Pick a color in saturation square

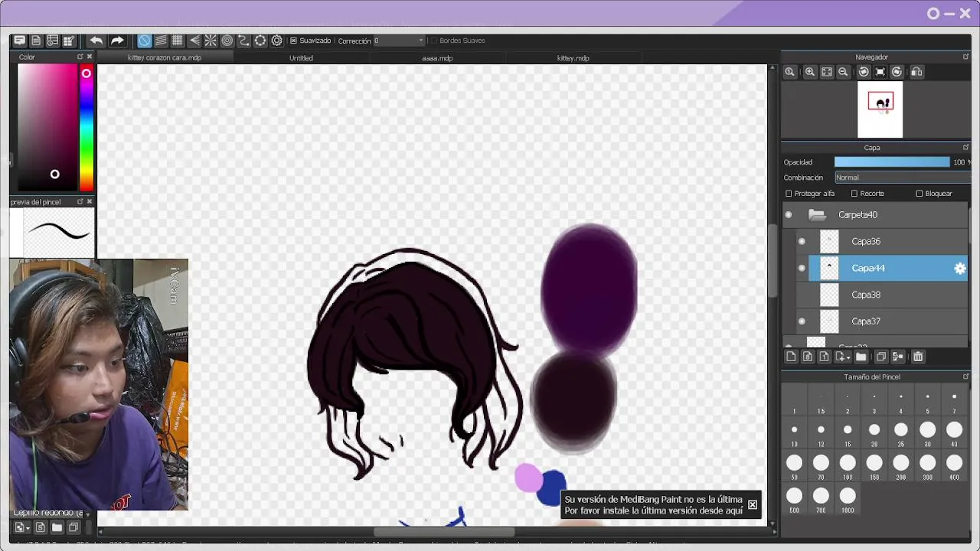pyautogui.click(x=47, y=127)
